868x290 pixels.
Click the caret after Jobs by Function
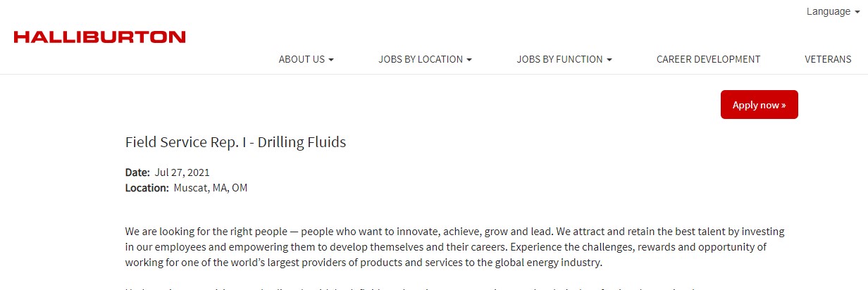coord(609,60)
